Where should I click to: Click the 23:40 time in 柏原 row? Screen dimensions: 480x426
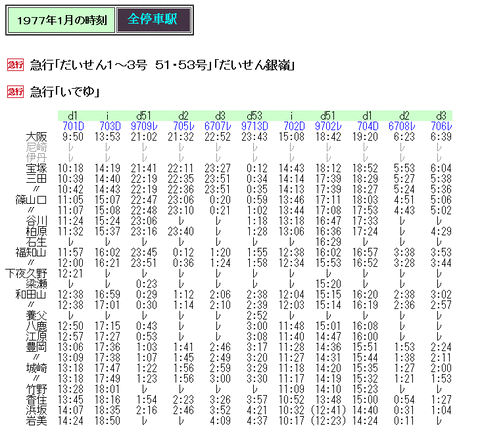(181, 231)
